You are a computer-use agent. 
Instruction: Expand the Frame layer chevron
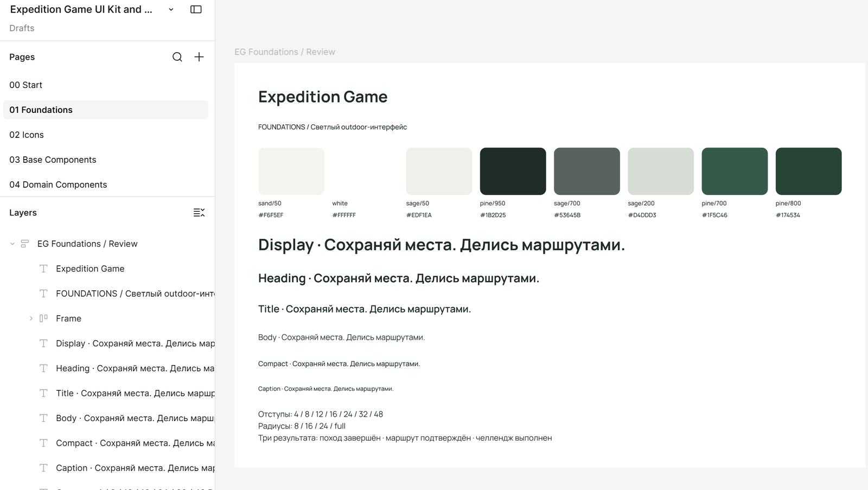31,319
